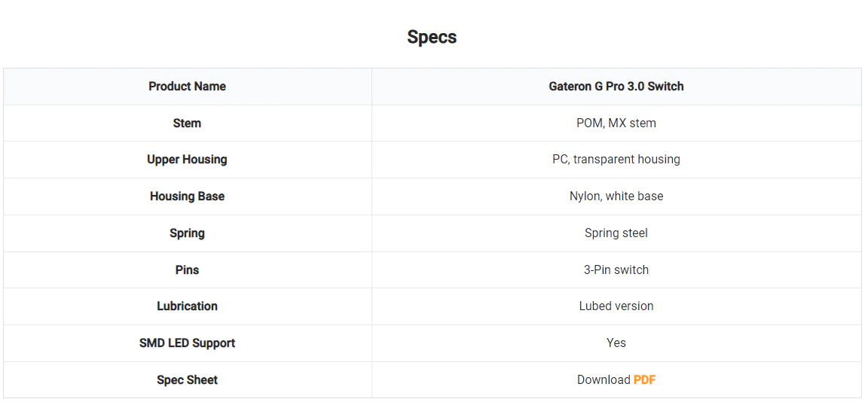Select the Housing Base row label

point(187,196)
